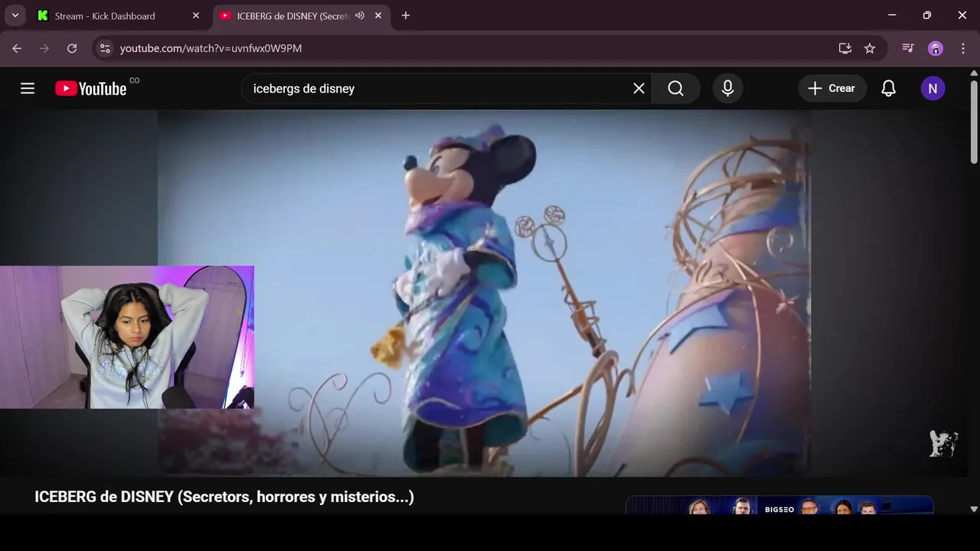The width and height of the screenshot is (980, 551).
Task: Open the media controls button
Action: [x=908, y=48]
